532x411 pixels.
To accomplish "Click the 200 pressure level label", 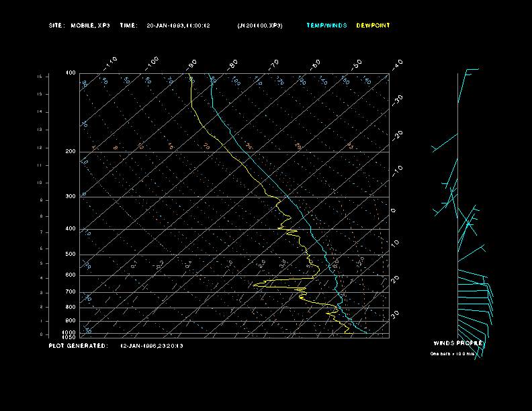I will click(71, 151).
